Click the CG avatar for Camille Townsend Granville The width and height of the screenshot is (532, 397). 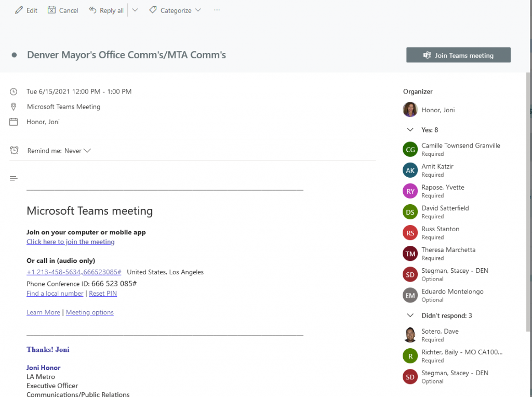[410, 150]
